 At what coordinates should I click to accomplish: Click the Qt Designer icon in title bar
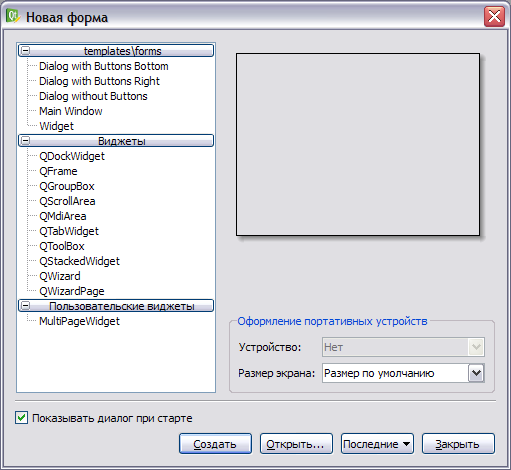click(x=13, y=16)
